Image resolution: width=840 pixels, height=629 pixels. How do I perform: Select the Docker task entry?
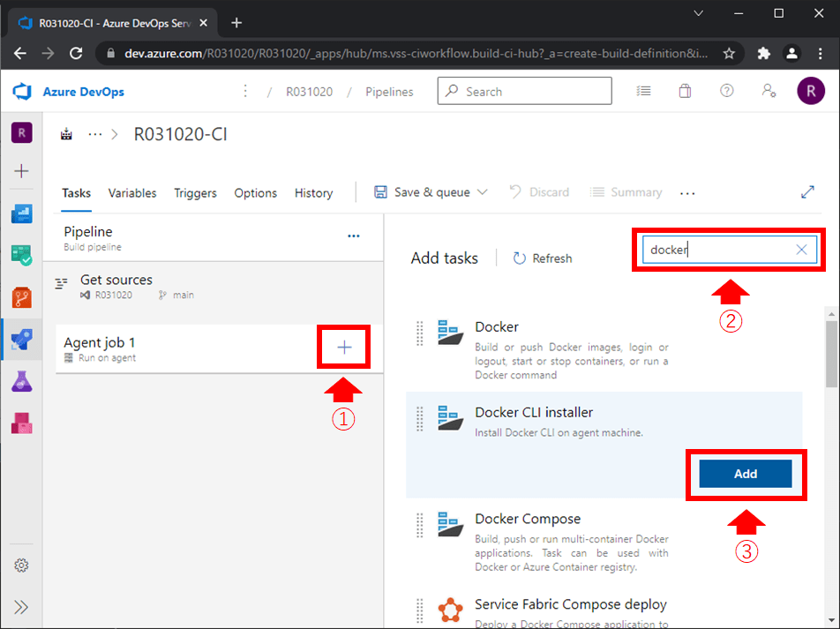pos(604,349)
